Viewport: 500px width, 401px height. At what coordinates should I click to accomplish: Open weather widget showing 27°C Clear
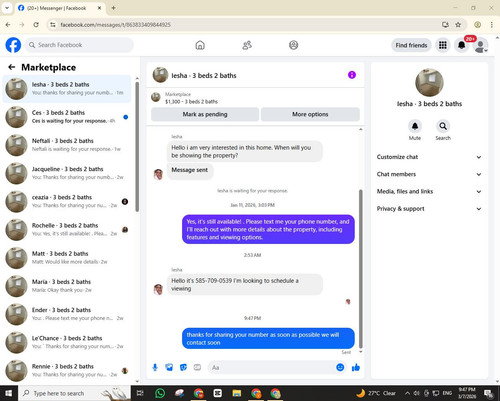point(375,393)
